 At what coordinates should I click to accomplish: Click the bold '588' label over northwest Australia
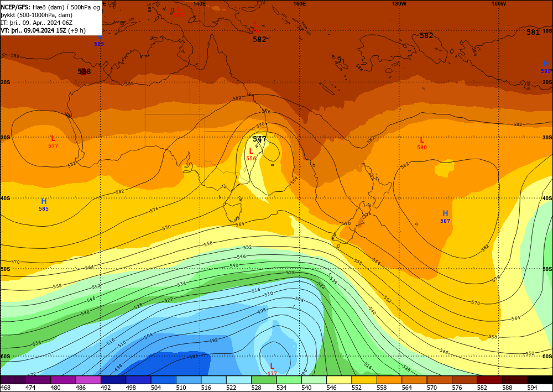point(84,71)
